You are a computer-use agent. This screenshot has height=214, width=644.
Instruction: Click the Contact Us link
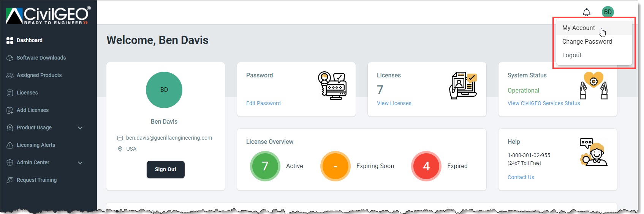point(521,177)
